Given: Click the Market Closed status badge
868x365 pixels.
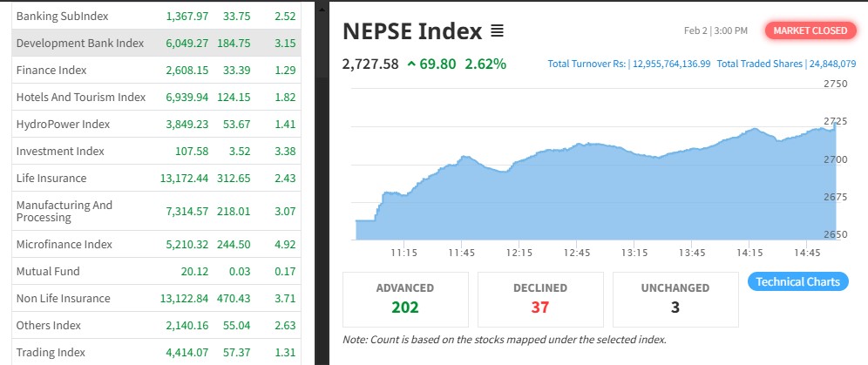Looking at the screenshot, I should [x=810, y=30].
